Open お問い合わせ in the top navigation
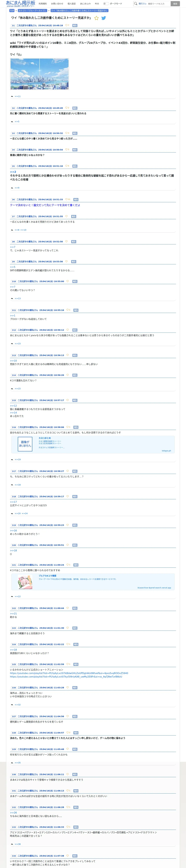The height and width of the screenshot is (868, 186). pyautogui.click(x=57, y=4)
